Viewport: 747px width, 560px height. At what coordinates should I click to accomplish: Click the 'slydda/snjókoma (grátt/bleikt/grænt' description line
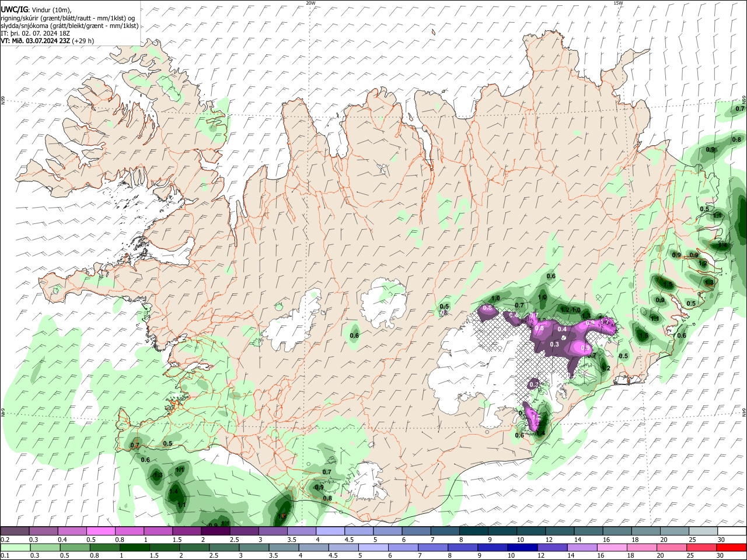click(x=70, y=26)
